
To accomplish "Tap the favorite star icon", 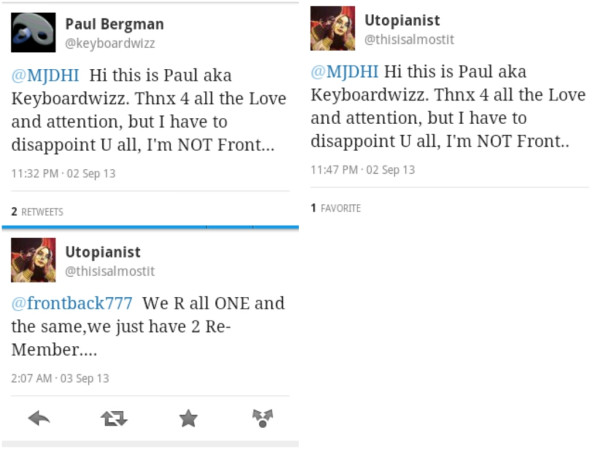I will point(188,418).
